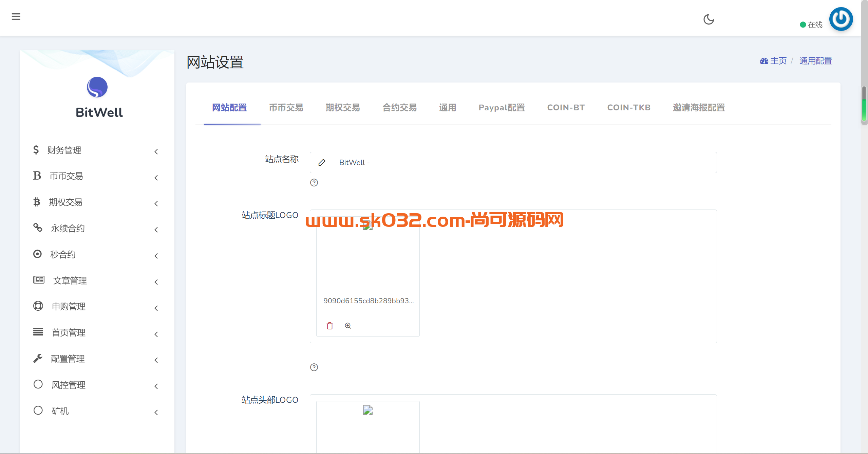Open the 通用 tab
Image resolution: width=868 pixels, height=454 pixels.
pos(448,108)
